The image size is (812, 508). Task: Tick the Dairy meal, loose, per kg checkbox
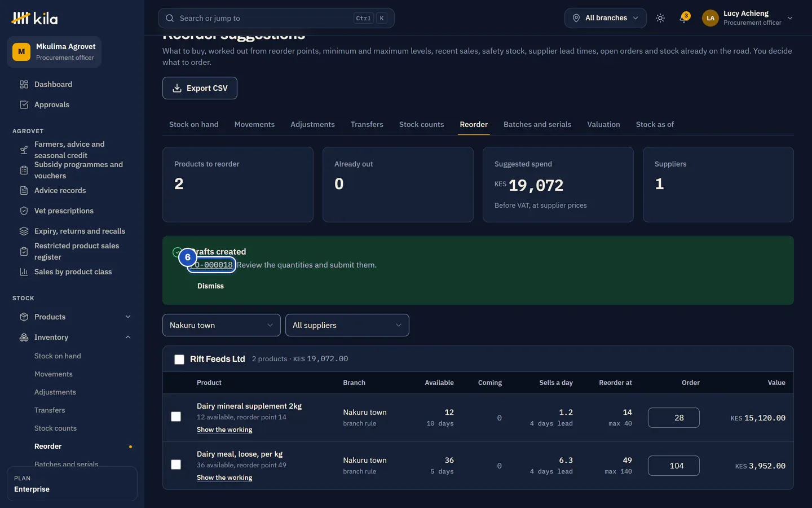(176, 465)
